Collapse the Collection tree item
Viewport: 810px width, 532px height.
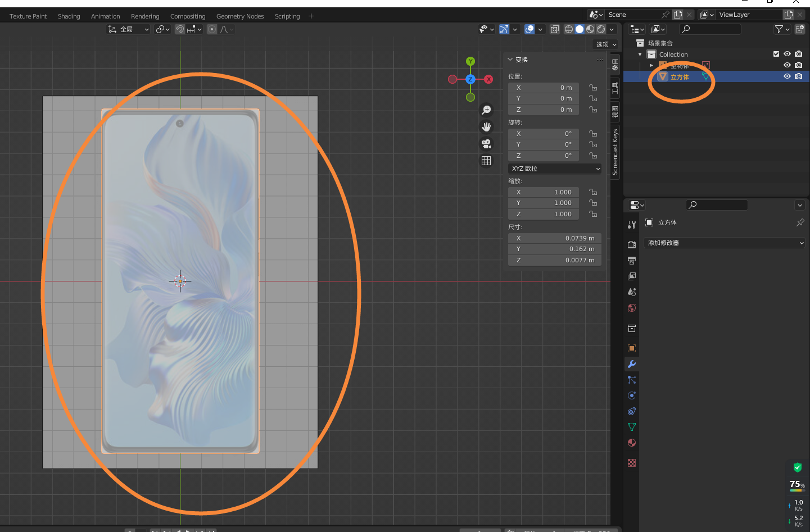tap(640, 54)
